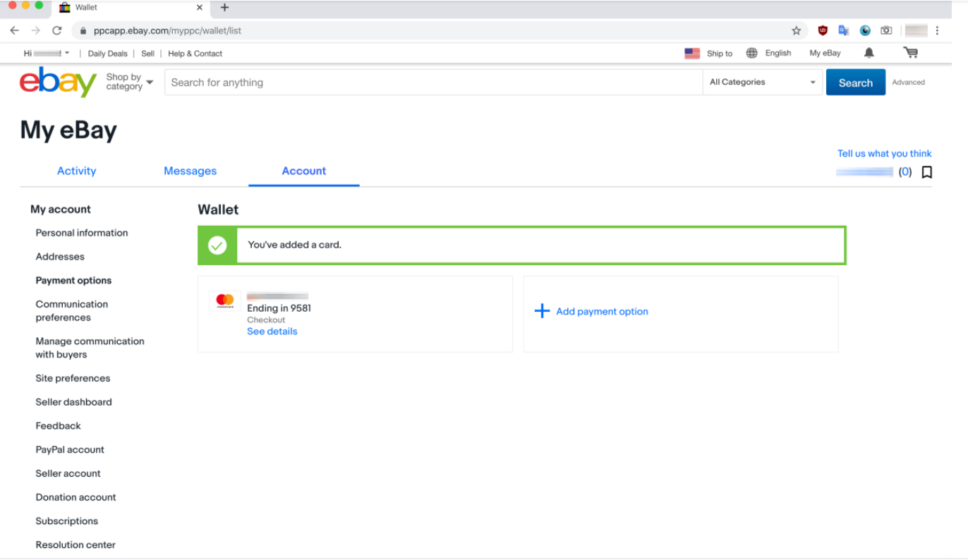Screen dimensions: 968x560
Task: Click Tell us what you think
Action: [885, 153]
